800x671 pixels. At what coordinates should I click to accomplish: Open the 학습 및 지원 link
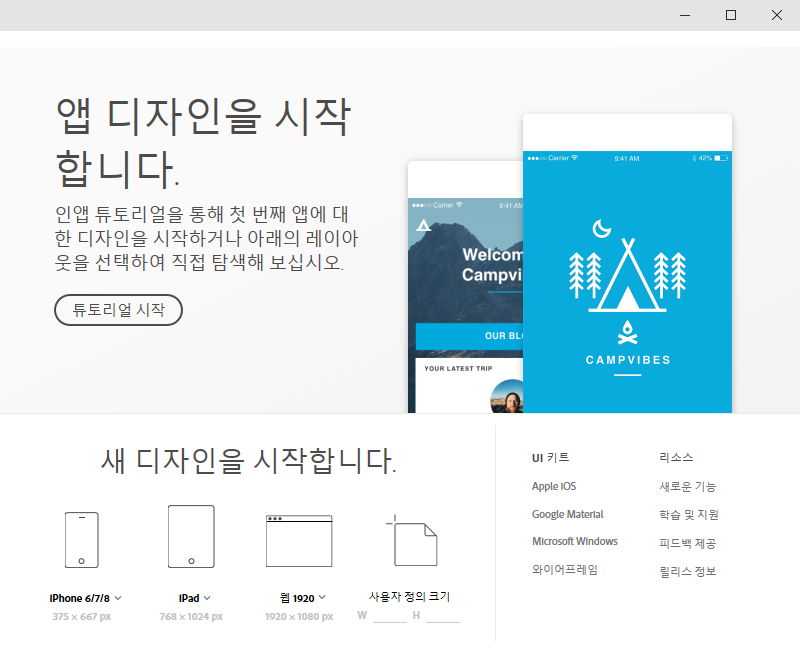(x=687, y=514)
